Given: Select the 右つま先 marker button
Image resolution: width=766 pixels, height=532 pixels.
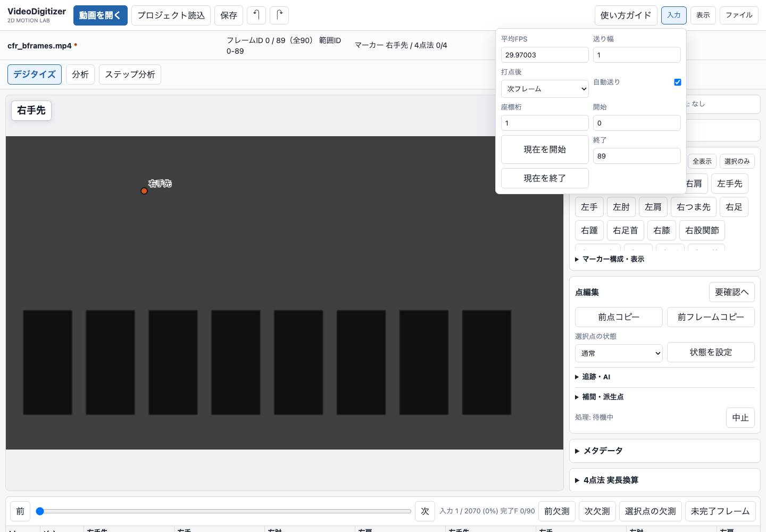Looking at the screenshot, I should click(694, 207).
